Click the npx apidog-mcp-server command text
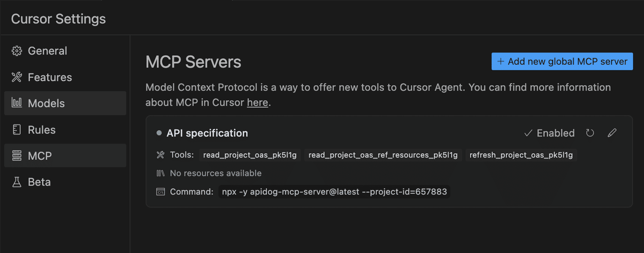Screen dimensions: 644x253 pyautogui.click(x=334, y=192)
